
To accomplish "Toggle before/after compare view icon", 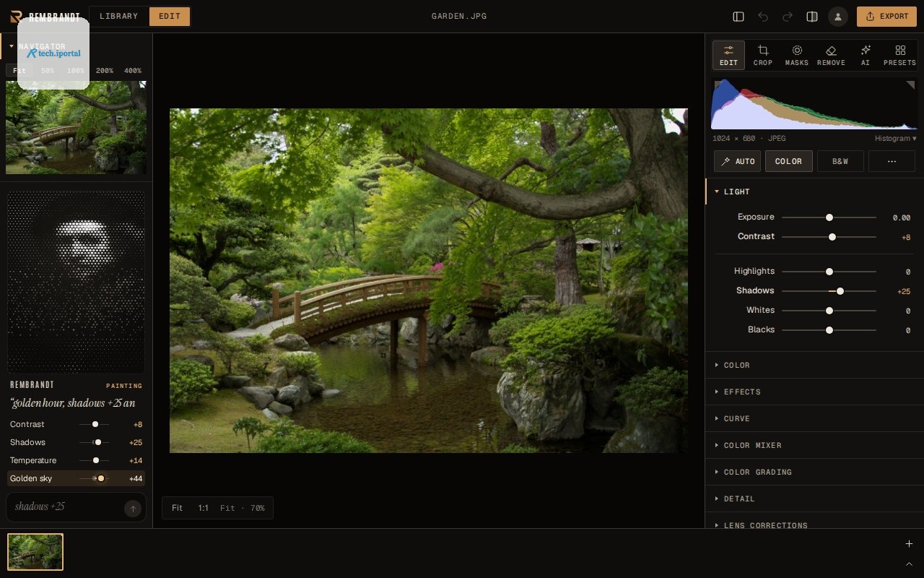I will (x=812, y=17).
